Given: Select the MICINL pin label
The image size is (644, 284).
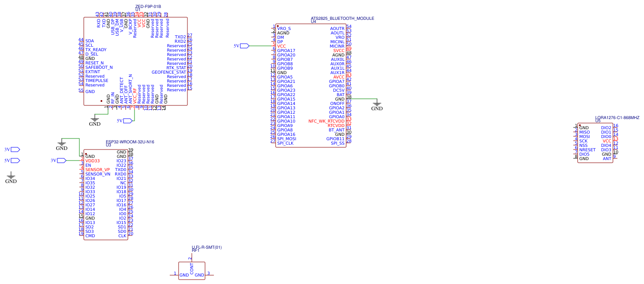Looking at the screenshot, I should (337, 42).
